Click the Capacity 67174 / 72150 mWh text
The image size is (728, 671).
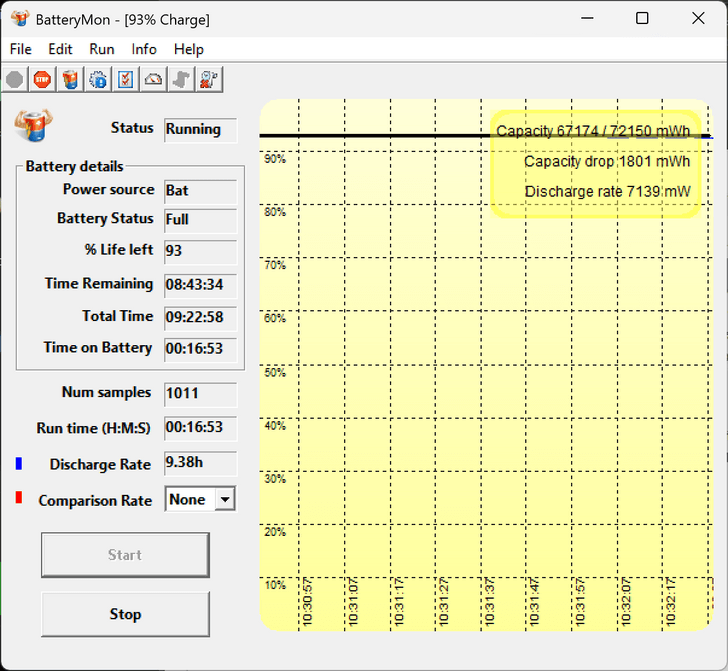pos(593,131)
